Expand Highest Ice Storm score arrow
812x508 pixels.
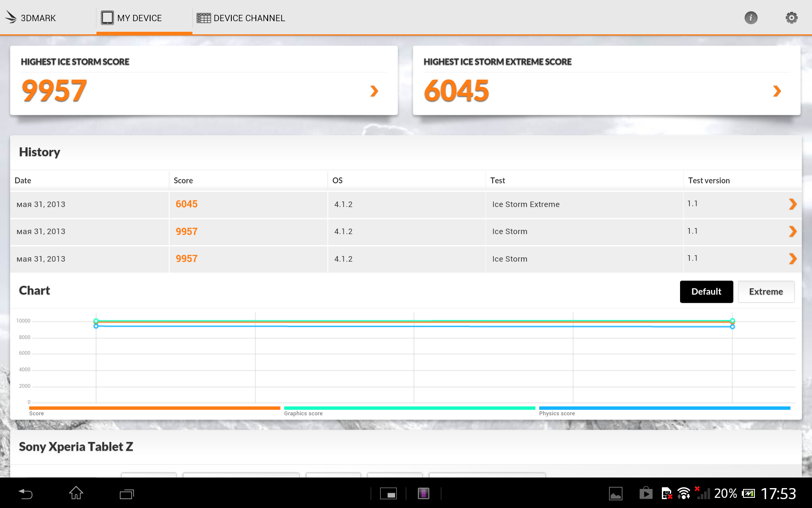pyautogui.click(x=374, y=91)
